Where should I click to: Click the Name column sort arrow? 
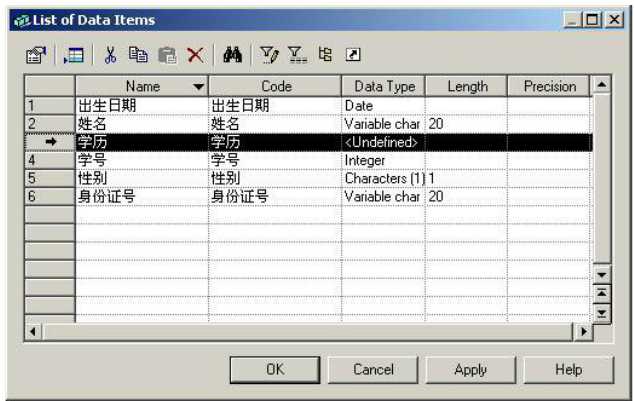pyautogui.click(x=198, y=86)
